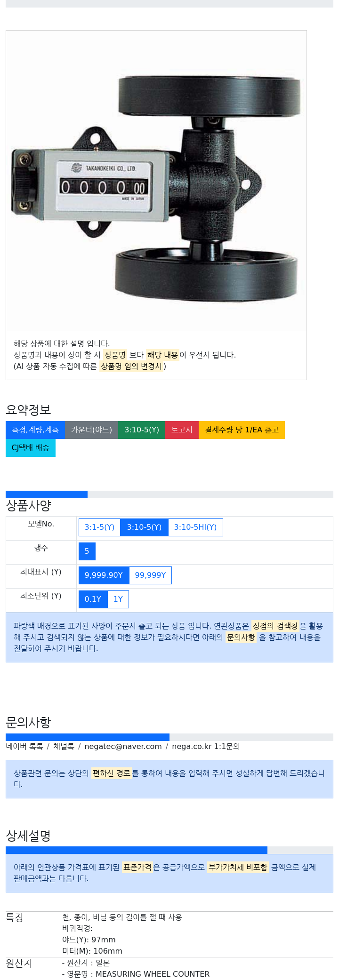Choose model 3:10-5HI(Y)
The height and width of the screenshot is (980, 339).
click(195, 527)
